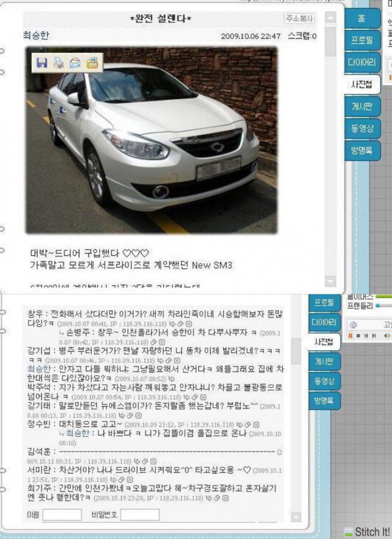Click the print image icon on photo
This screenshot has width=392, height=539.
(58, 62)
